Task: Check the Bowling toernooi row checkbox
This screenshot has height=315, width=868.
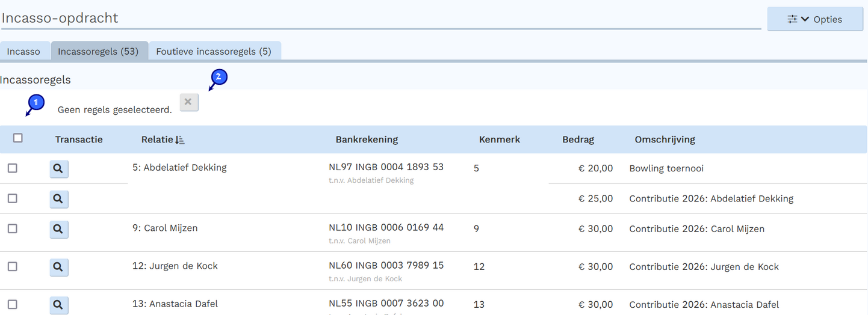Action: (x=13, y=168)
